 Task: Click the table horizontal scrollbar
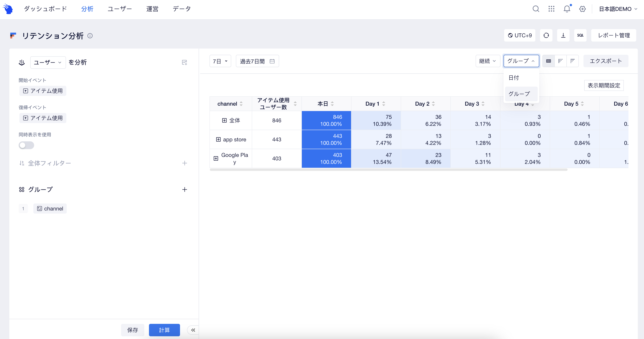pyautogui.click(x=389, y=170)
